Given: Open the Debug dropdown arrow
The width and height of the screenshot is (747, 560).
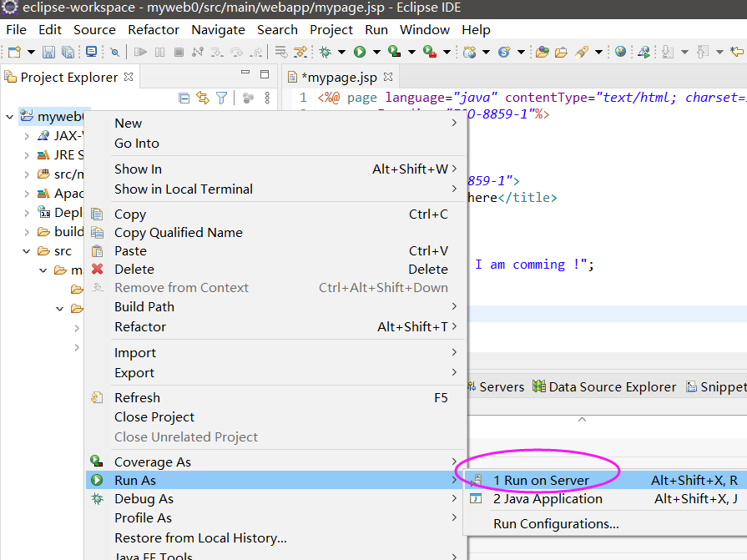Looking at the screenshot, I should click(341, 52).
